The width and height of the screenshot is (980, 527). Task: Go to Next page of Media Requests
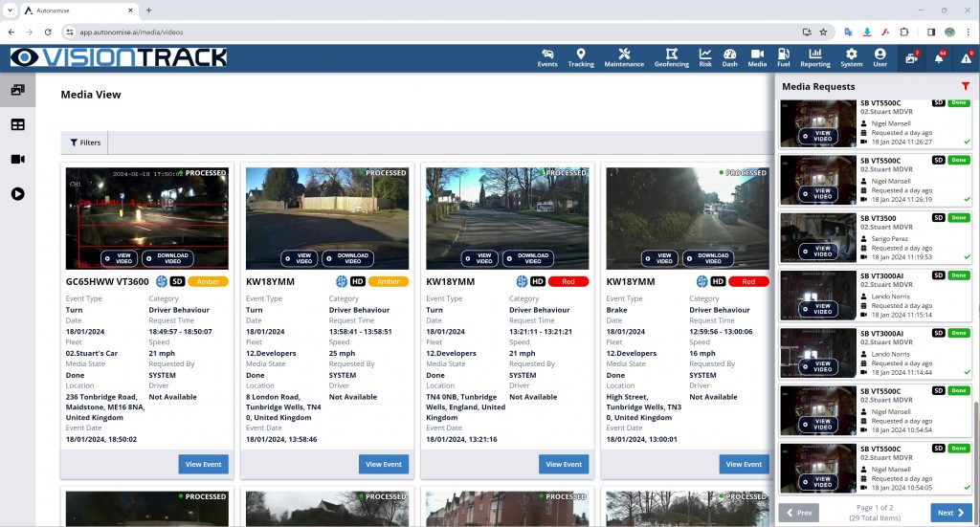tap(950, 513)
